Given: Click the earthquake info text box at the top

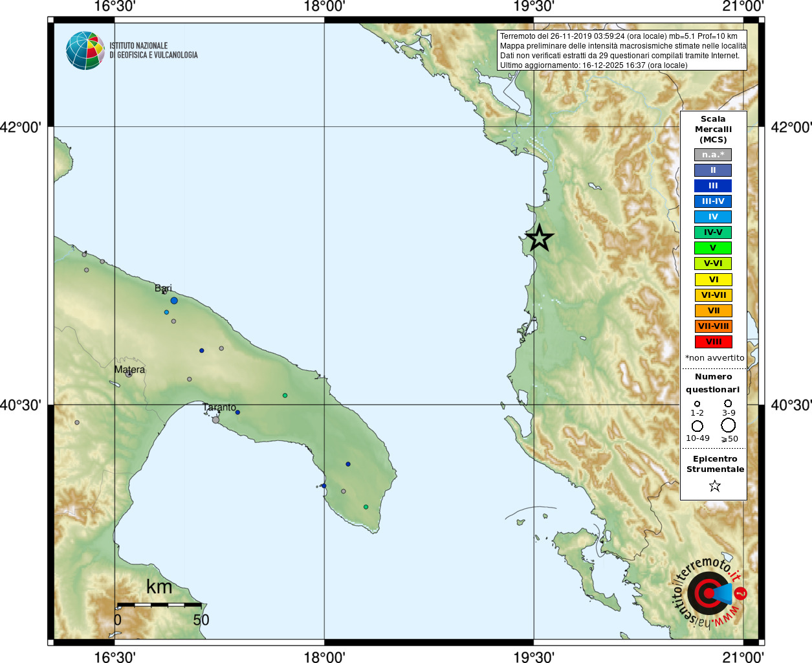Looking at the screenshot, I should point(622,51).
